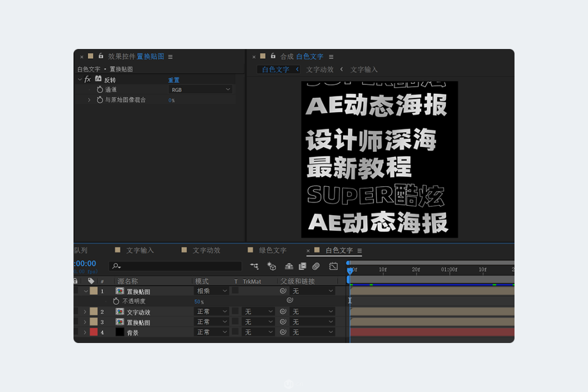This screenshot has width=588, height=392.
Task: Open the composition mini-flowchart icon in timeline
Action: click(254, 266)
